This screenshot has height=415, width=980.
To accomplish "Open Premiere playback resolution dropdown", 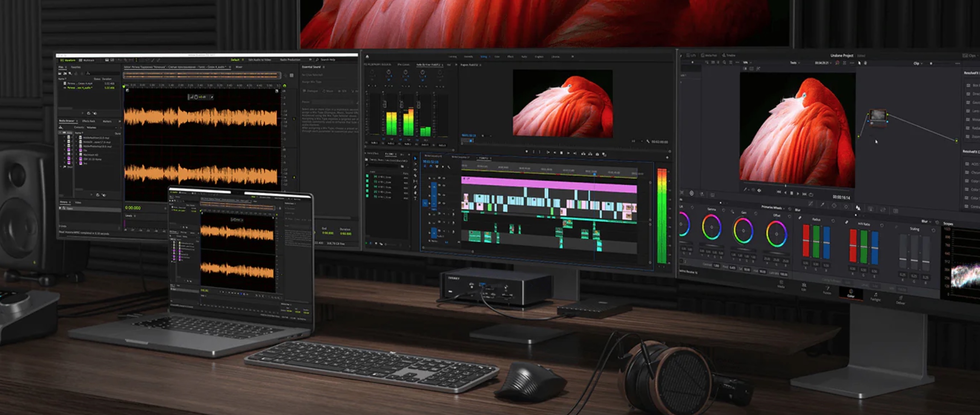I will pyautogui.click(x=637, y=141).
